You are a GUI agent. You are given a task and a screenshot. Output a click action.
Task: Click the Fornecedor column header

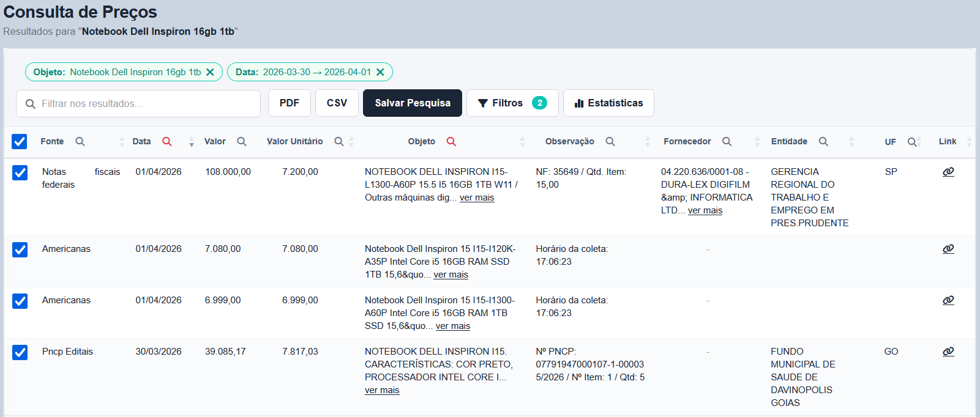[x=687, y=141]
